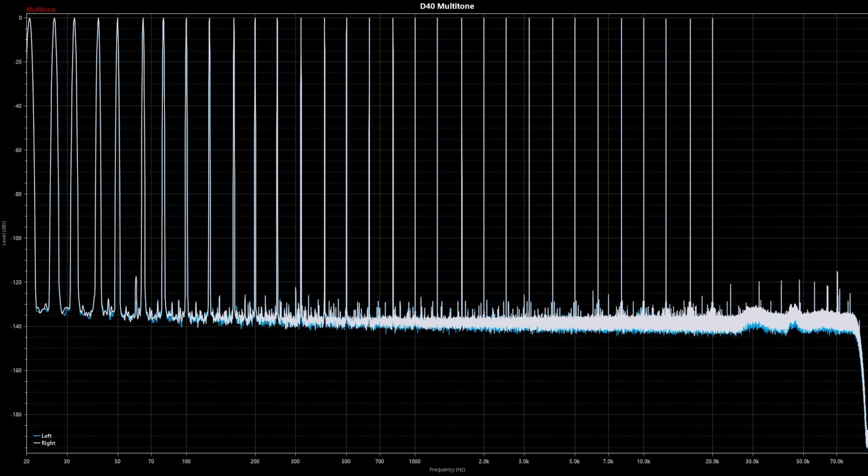Click the 200 frequency axis tick label
868x476 pixels.
pos(255,462)
